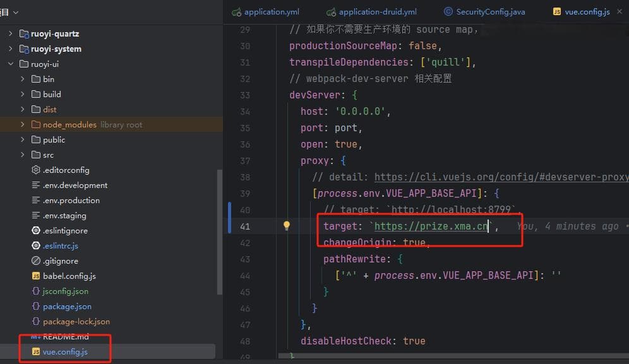Click the project panel vertical scrollbar
The height and width of the screenshot is (364, 629).
(x=219, y=232)
